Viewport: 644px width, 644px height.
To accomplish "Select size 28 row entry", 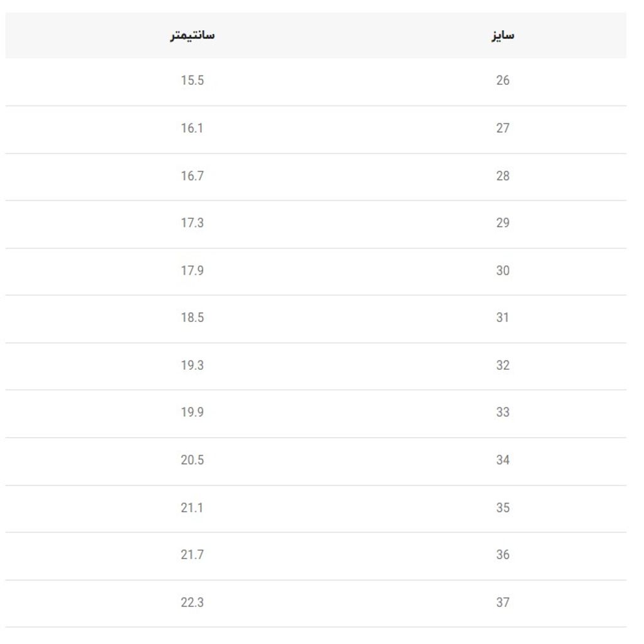I will click(502, 176).
